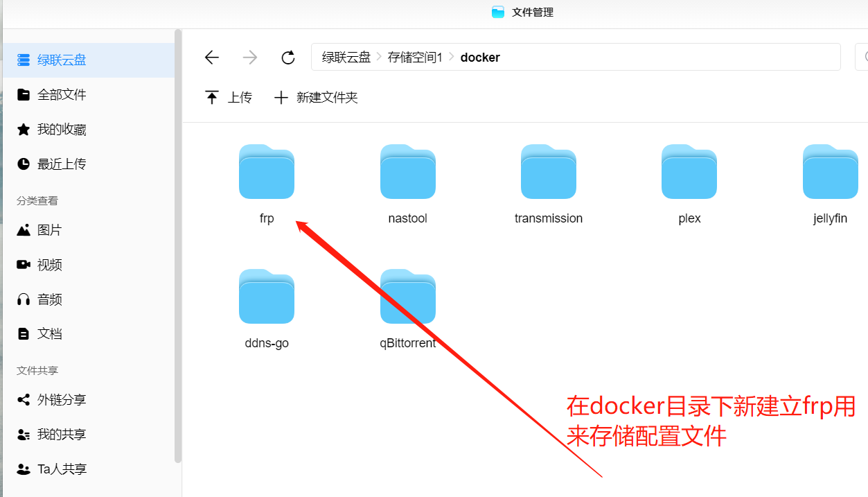The width and height of the screenshot is (868, 497).
Task: Click 存储空间1 in the breadcrumb path
Action: [x=415, y=58]
